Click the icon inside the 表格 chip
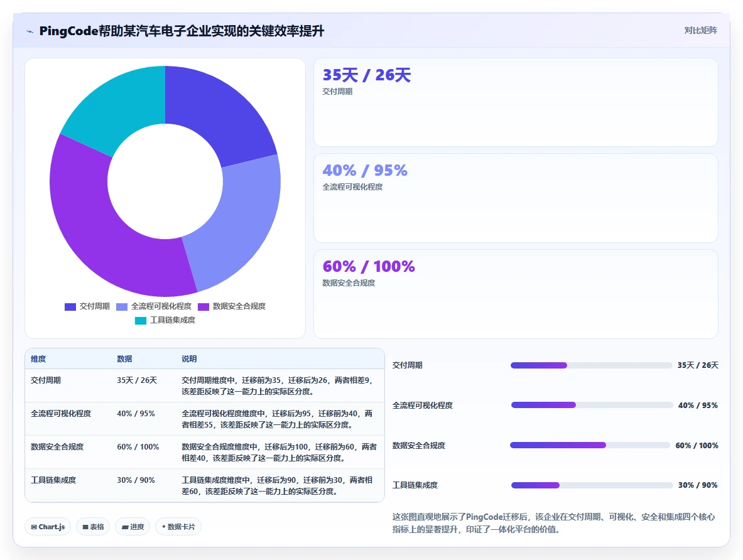This screenshot has width=743, height=560. click(85, 527)
